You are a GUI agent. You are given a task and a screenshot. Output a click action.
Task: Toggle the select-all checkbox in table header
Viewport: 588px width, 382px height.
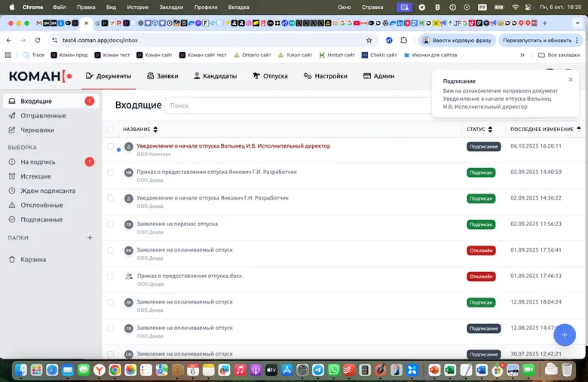(x=111, y=130)
